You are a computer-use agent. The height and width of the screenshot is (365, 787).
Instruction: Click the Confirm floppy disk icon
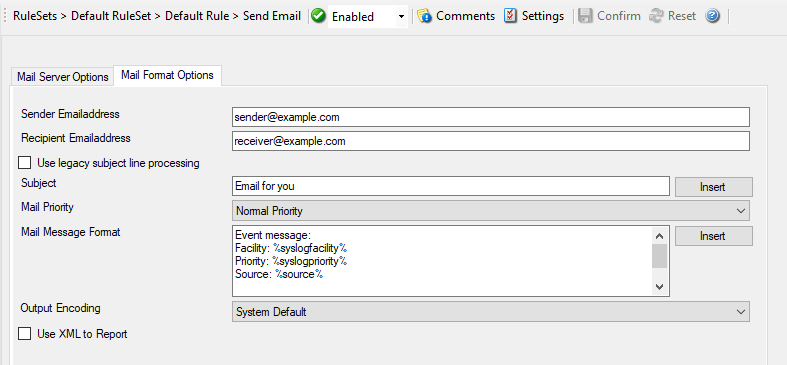(585, 16)
